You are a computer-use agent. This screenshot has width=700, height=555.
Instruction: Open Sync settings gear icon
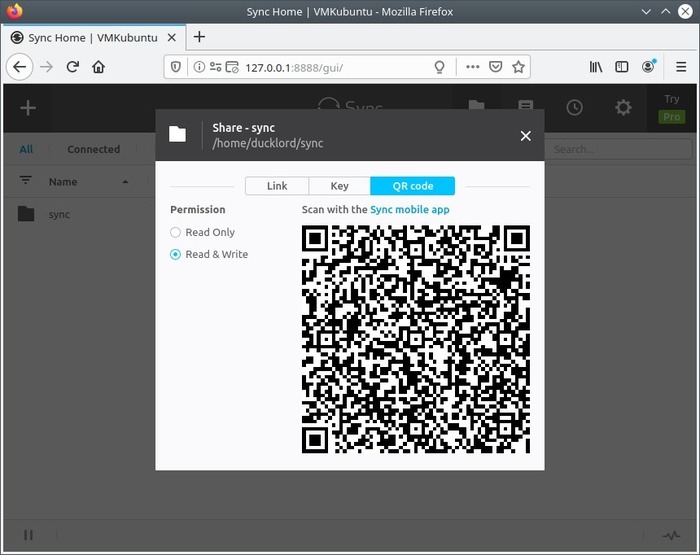coord(623,108)
